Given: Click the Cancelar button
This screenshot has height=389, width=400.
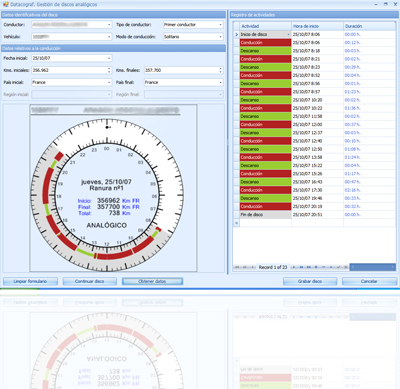Looking at the screenshot, I should coord(369,281).
